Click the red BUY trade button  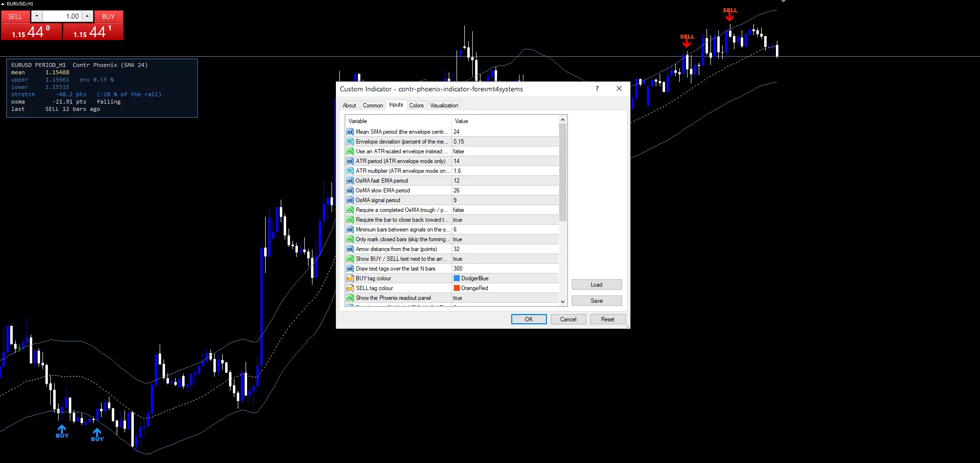(x=108, y=17)
